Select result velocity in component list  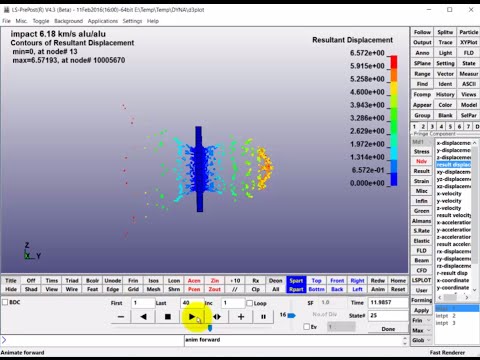pos(454,215)
